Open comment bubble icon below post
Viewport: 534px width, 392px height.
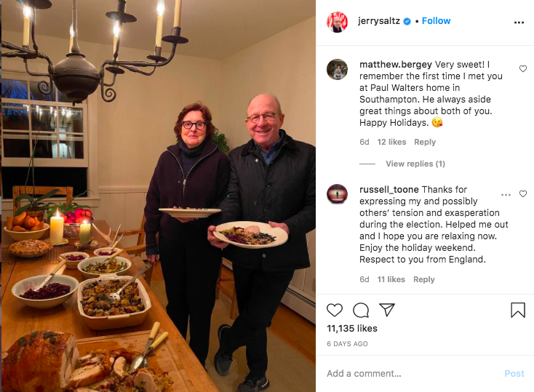pyautogui.click(x=361, y=310)
